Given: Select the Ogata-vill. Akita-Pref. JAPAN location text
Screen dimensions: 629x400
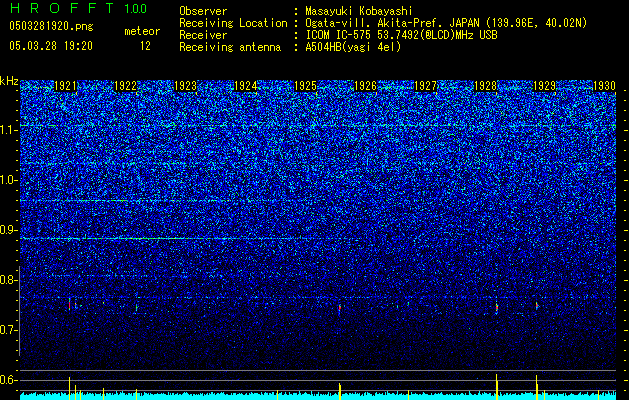Looking at the screenshot, I should 446,23.
